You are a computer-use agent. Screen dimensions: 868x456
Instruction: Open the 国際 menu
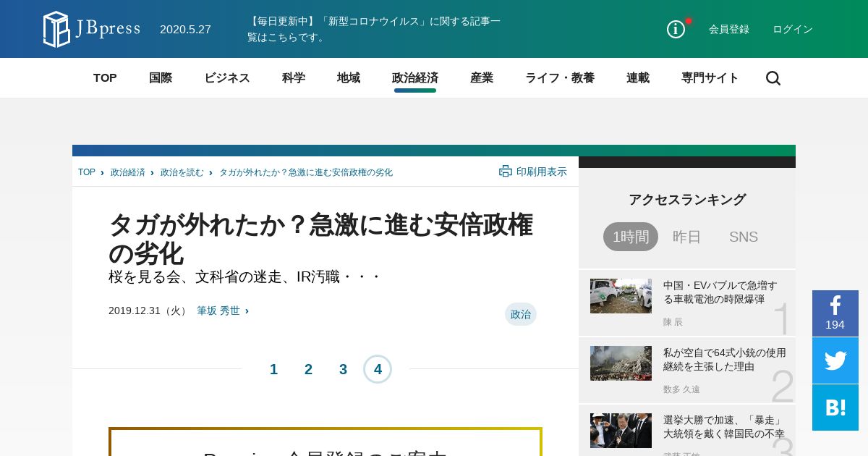click(x=161, y=78)
